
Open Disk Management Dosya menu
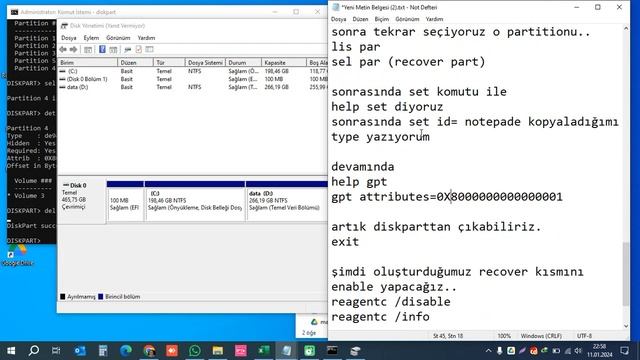point(69,38)
